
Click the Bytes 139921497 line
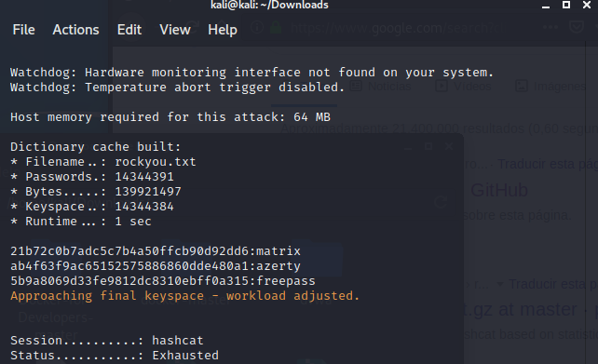(96, 192)
